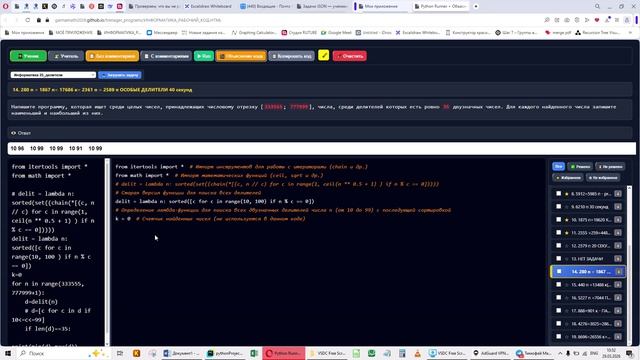Click the red Очистить button

[x=349, y=56]
